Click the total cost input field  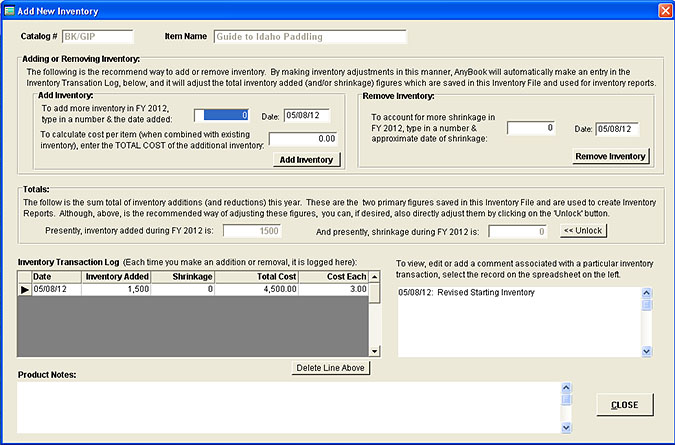point(303,139)
